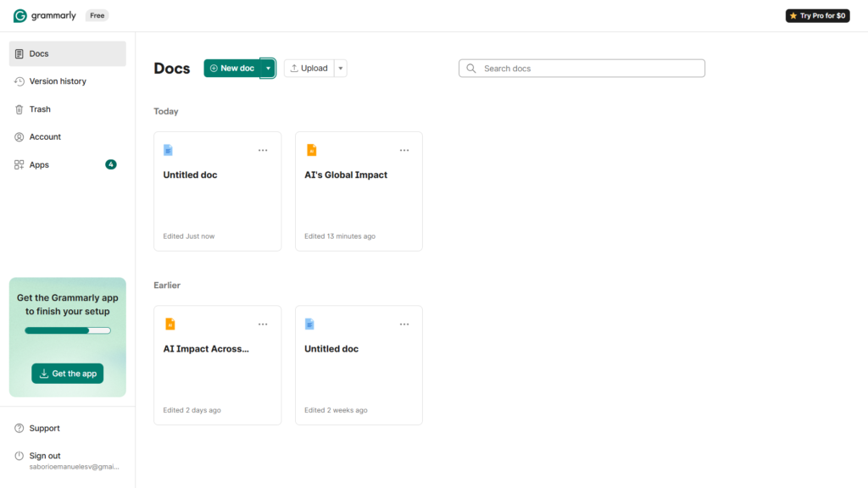
Task: Click the Get the app button
Action: pos(68,374)
